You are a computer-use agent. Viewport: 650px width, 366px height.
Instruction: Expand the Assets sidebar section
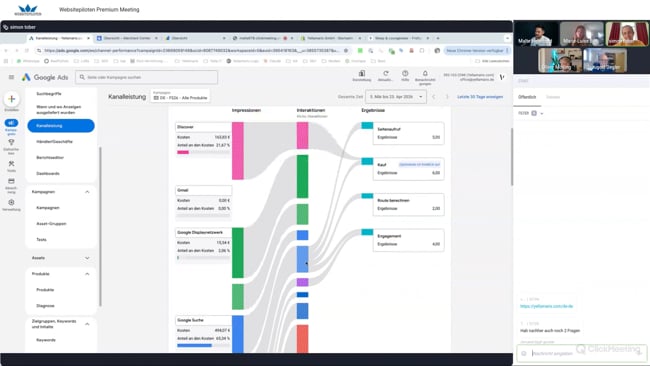coord(87,258)
